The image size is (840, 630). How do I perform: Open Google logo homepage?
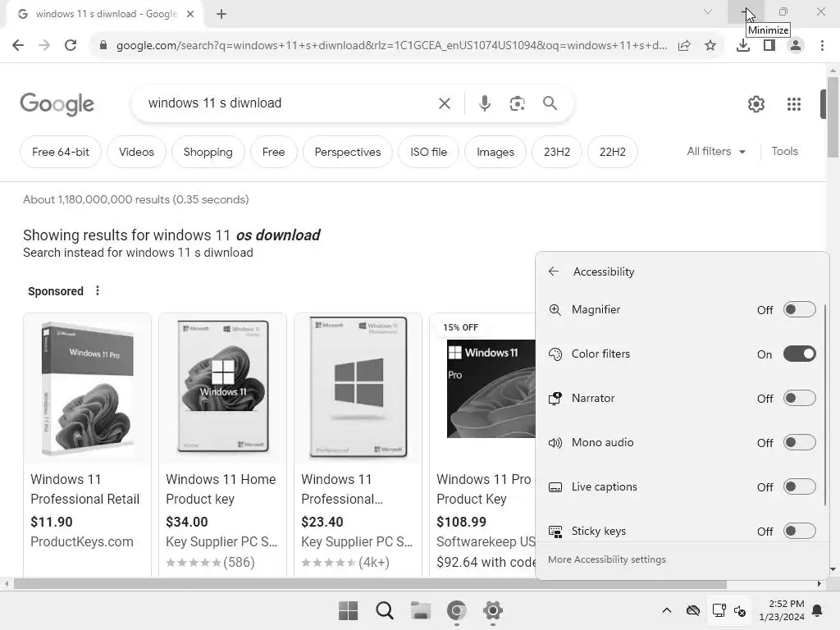pyautogui.click(x=57, y=104)
